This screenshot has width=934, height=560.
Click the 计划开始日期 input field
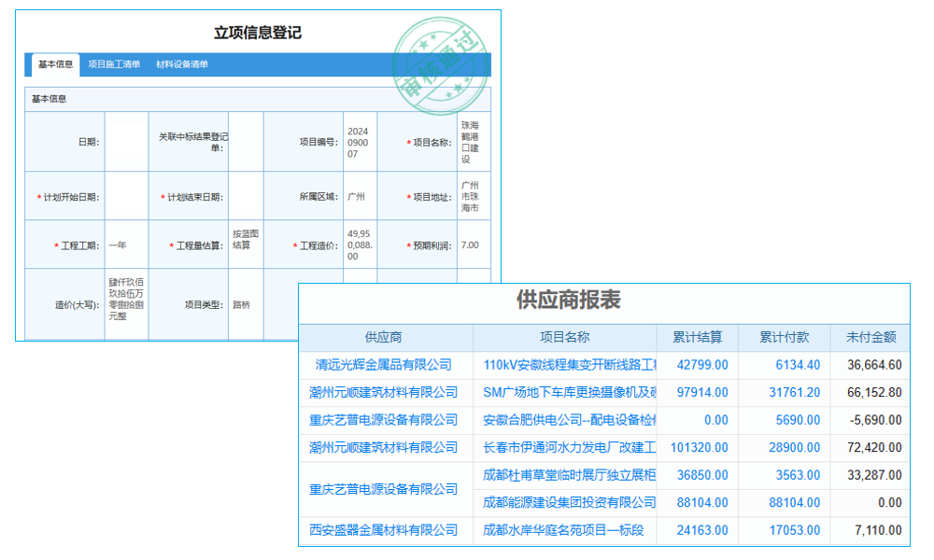tap(126, 196)
